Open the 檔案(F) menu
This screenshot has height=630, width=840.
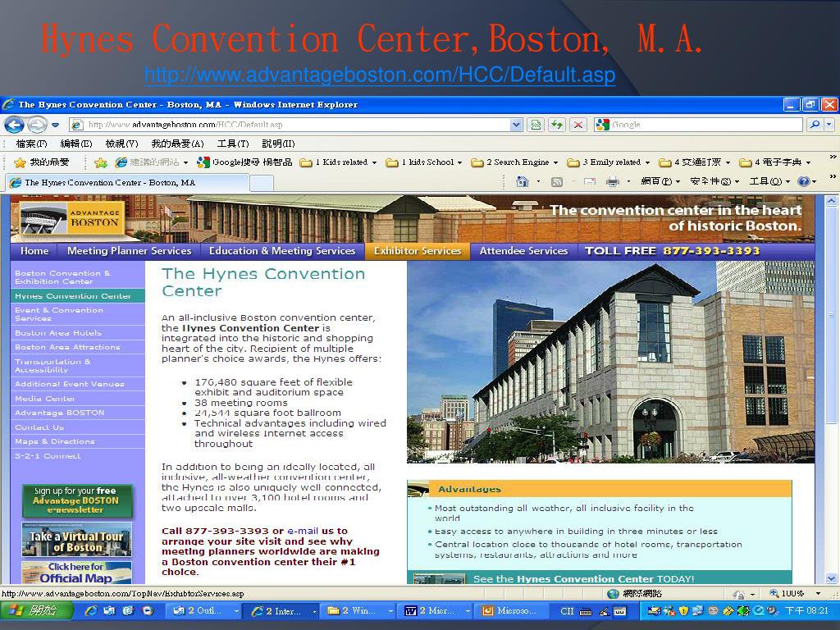31,144
